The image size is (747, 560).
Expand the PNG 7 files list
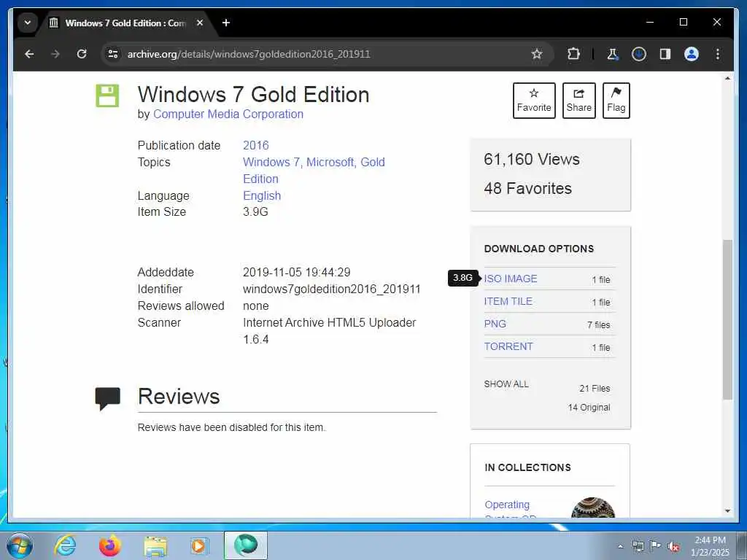click(599, 324)
